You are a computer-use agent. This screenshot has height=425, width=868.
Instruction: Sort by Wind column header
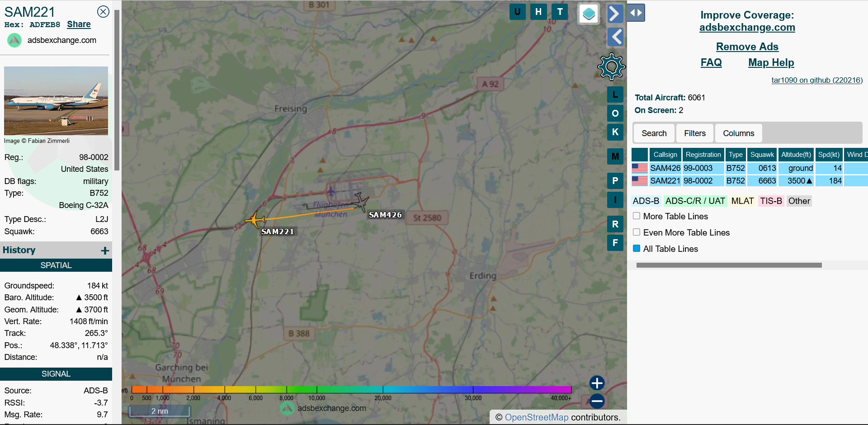856,155
